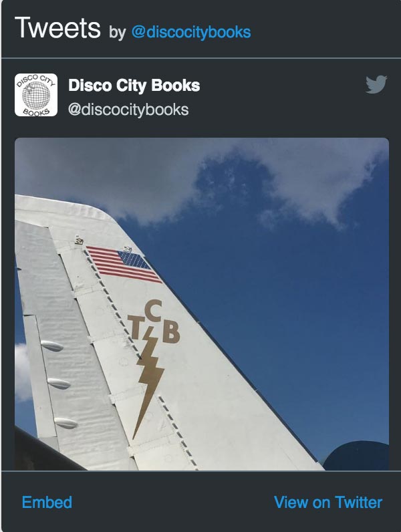The image size is (401, 532).
Task: Select the gray @discocitybooks handle under the name
Action: coord(128,110)
